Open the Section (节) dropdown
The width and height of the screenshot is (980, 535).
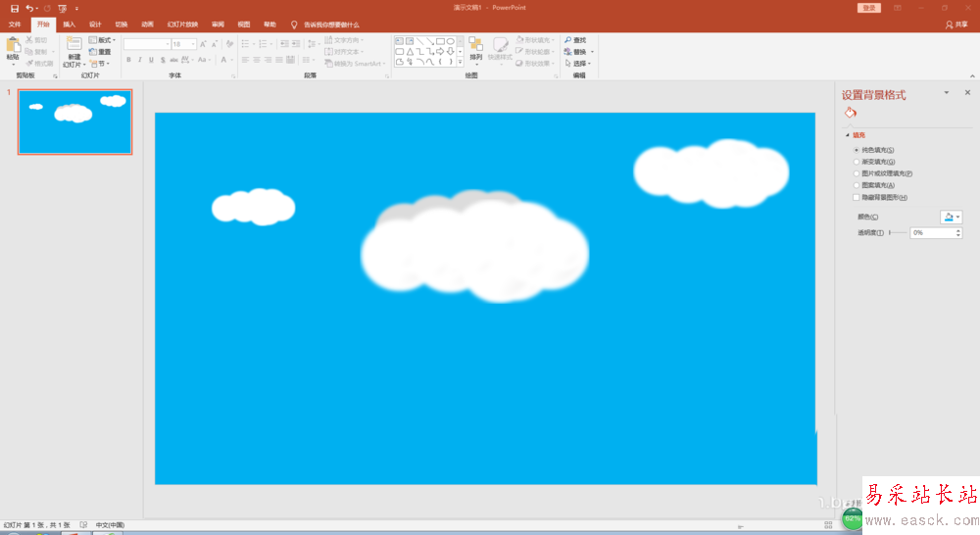[100, 64]
